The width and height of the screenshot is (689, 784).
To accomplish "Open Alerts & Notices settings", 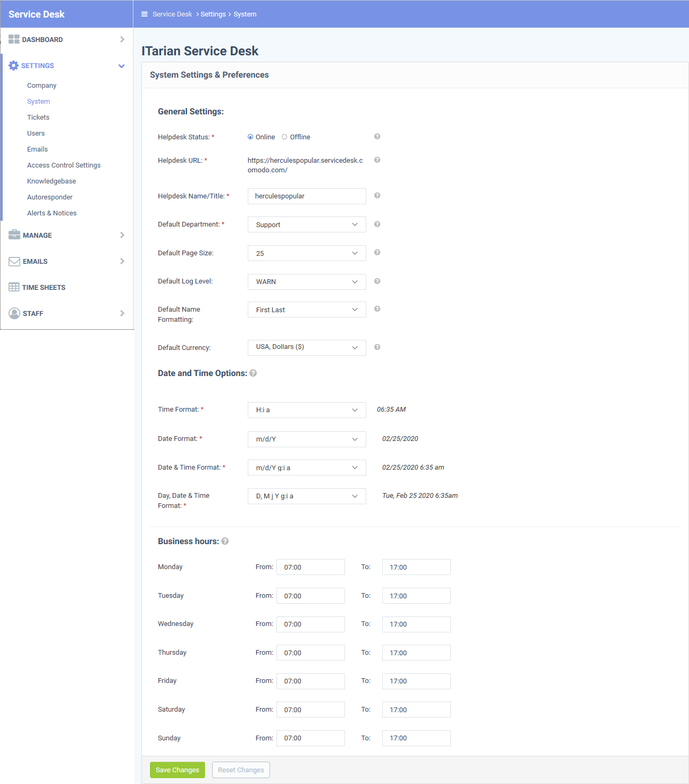I will pos(52,213).
